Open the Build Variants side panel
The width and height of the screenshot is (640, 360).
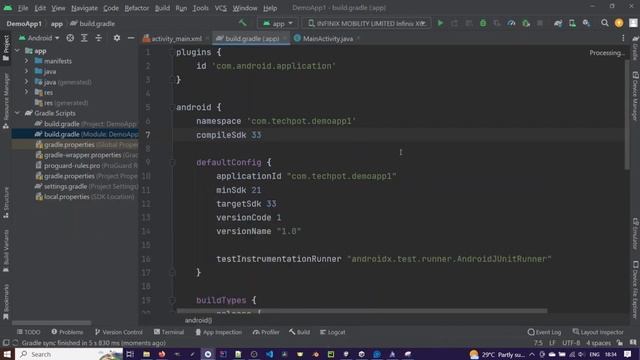[x=6, y=251]
